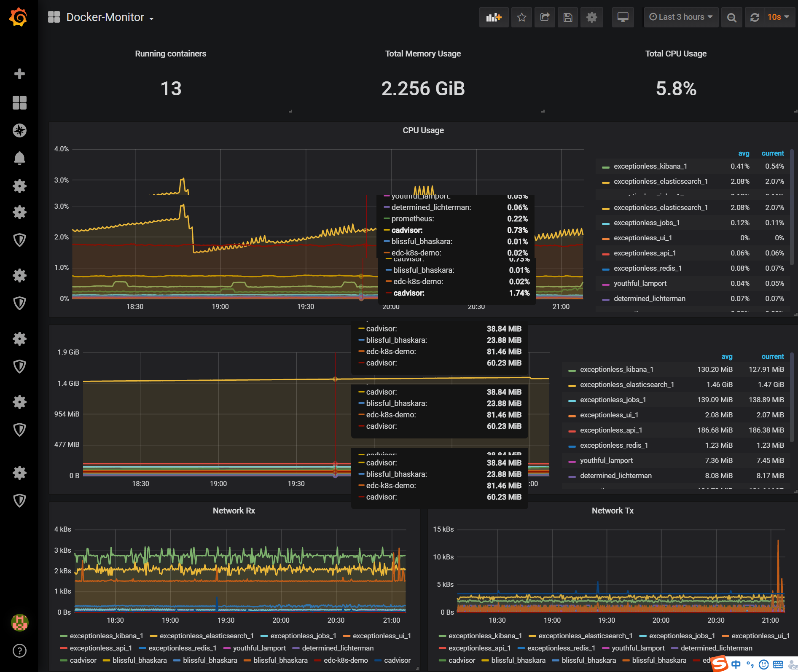
Task: Click the Add panel toolbar icon
Action: point(494,17)
